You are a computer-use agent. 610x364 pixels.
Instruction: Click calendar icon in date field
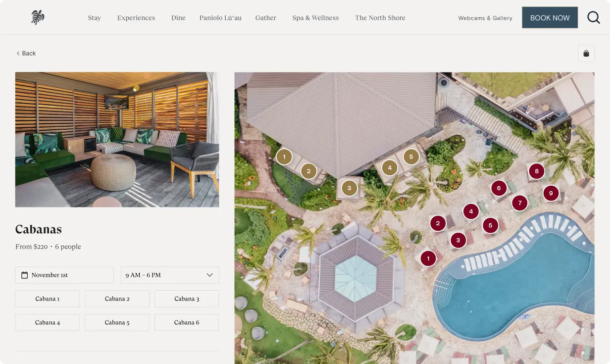click(24, 275)
